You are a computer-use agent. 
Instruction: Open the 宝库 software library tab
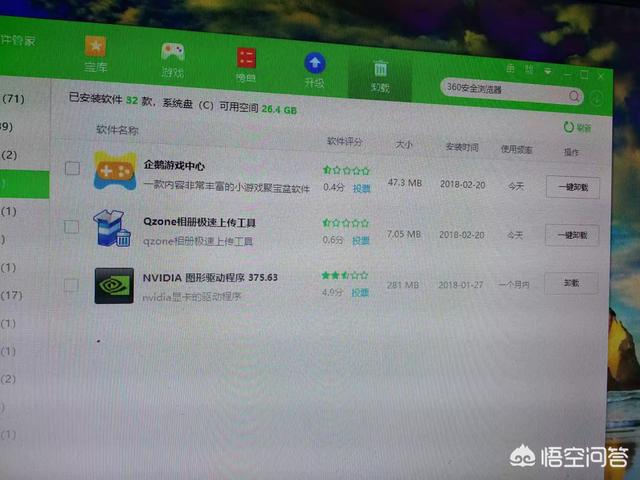pyautogui.click(x=96, y=54)
